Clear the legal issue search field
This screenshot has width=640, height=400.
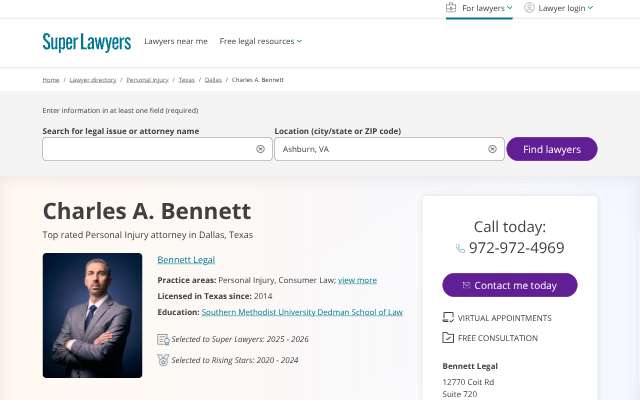click(x=260, y=149)
